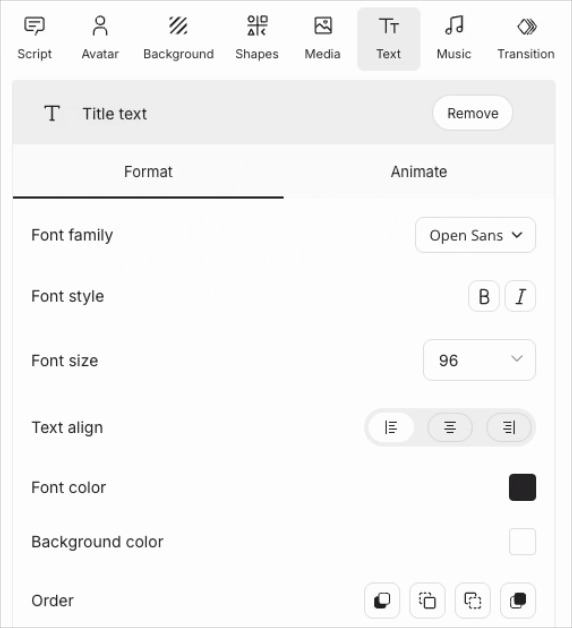Send the text element to back
Viewport: 572px width, 628px height.
tap(382, 600)
